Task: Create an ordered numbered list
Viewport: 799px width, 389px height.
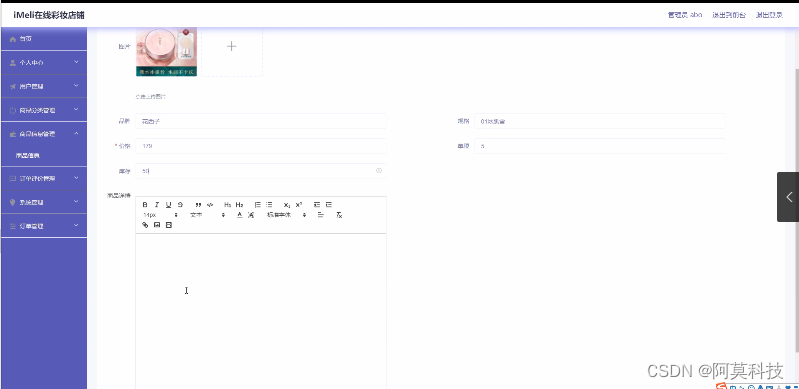Action: 258,204
